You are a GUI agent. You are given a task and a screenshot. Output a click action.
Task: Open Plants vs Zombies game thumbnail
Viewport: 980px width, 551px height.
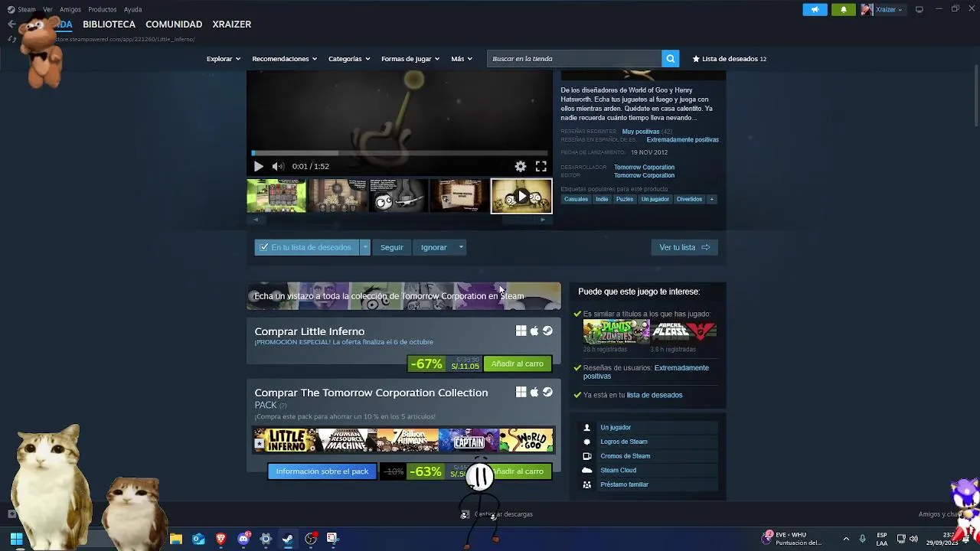(616, 331)
